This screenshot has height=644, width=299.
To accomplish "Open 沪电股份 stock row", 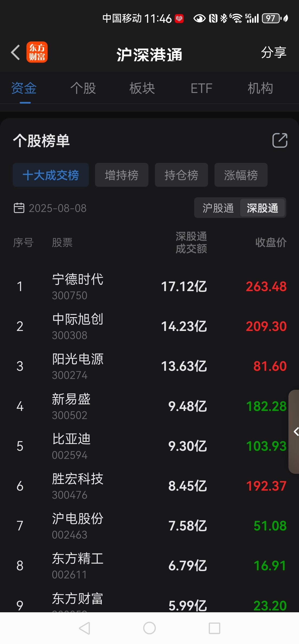I will point(149,526).
